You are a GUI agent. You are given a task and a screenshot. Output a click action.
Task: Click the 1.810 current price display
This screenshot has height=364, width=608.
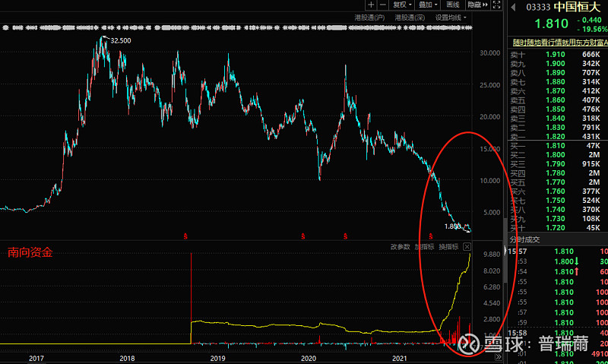pyautogui.click(x=552, y=24)
